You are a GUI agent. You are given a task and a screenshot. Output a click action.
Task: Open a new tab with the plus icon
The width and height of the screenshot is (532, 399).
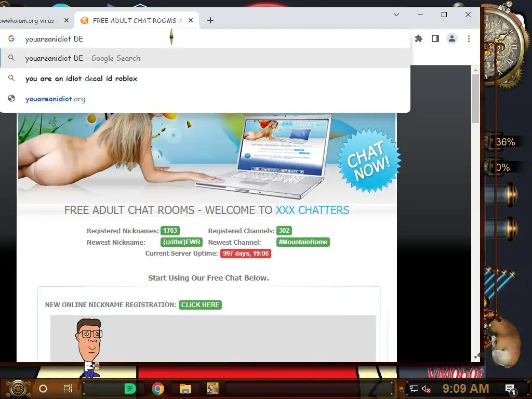click(x=210, y=20)
